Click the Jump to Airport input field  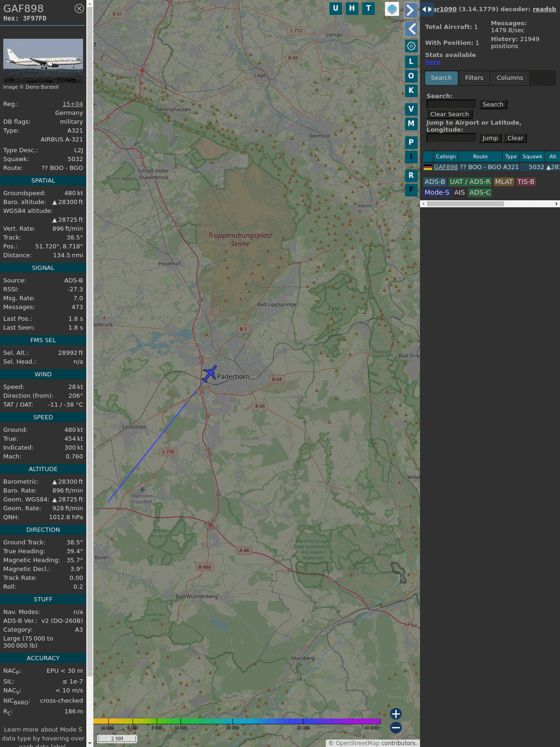point(451,138)
